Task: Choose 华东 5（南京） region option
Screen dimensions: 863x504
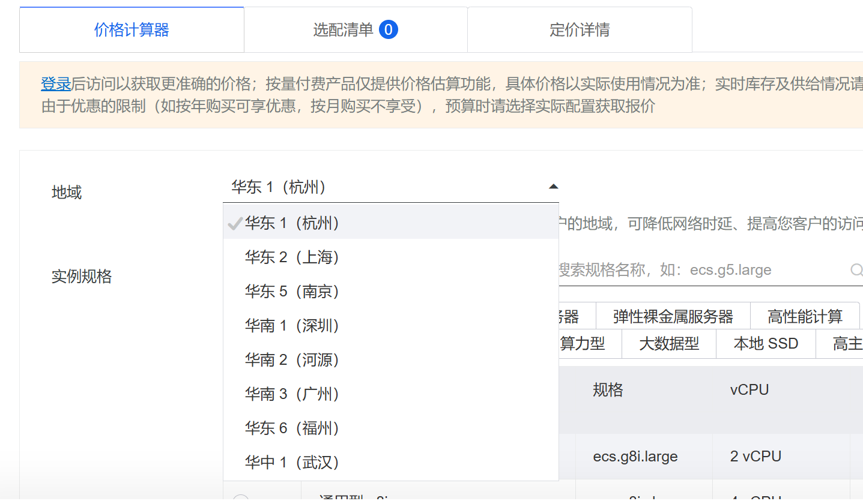Action: [x=391, y=292]
